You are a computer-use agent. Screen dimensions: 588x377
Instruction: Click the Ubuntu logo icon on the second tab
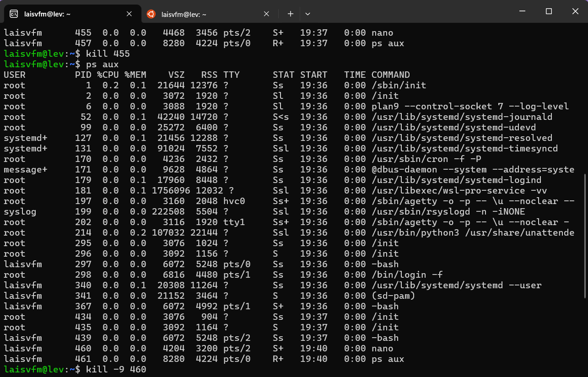coord(151,14)
